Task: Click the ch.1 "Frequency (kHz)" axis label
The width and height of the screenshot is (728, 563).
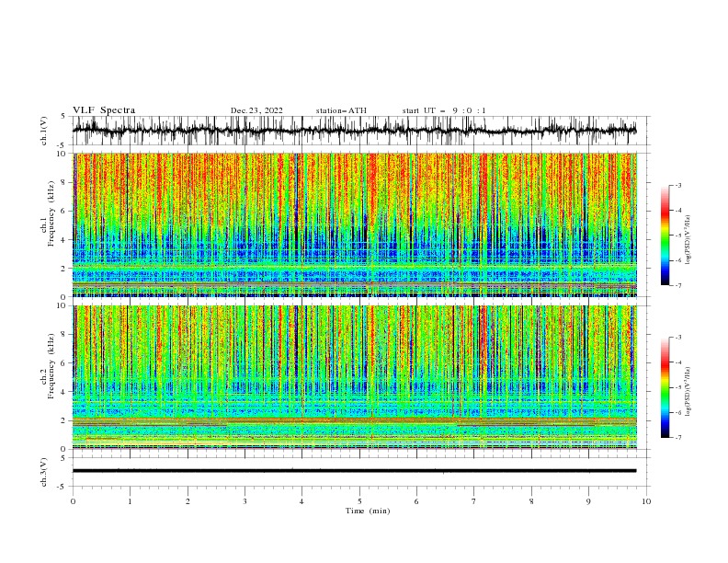Action: point(51,214)
